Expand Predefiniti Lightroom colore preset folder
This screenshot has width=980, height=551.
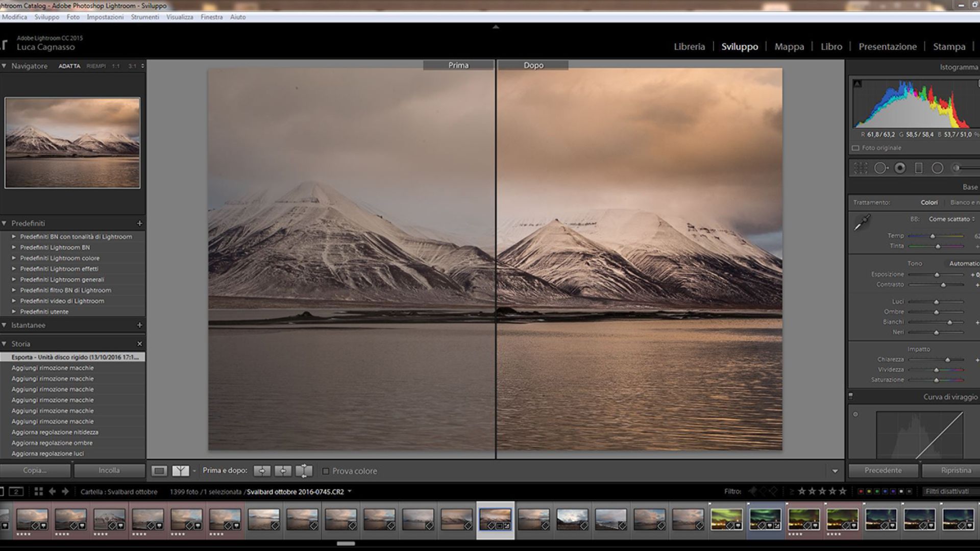(14, 258)
